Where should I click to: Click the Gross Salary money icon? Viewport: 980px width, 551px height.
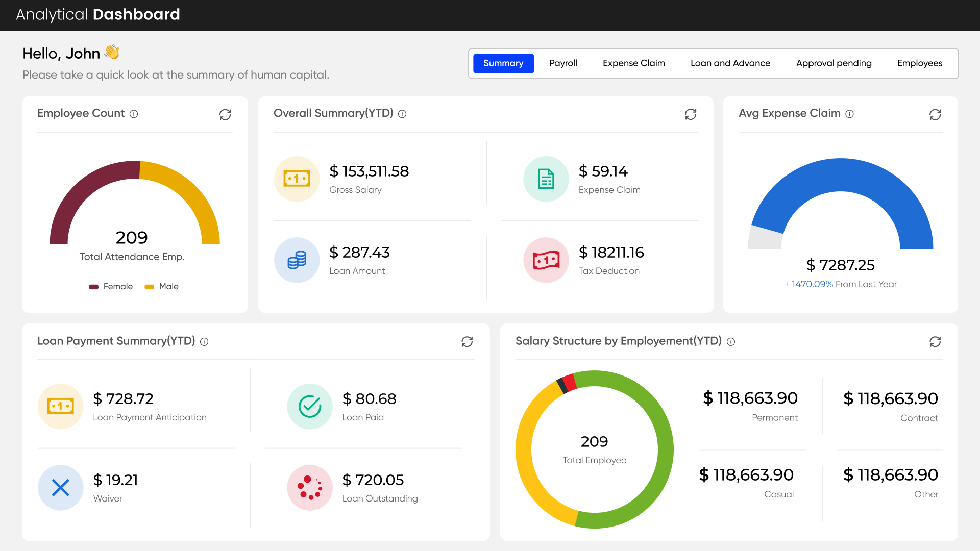pos(297,179)
